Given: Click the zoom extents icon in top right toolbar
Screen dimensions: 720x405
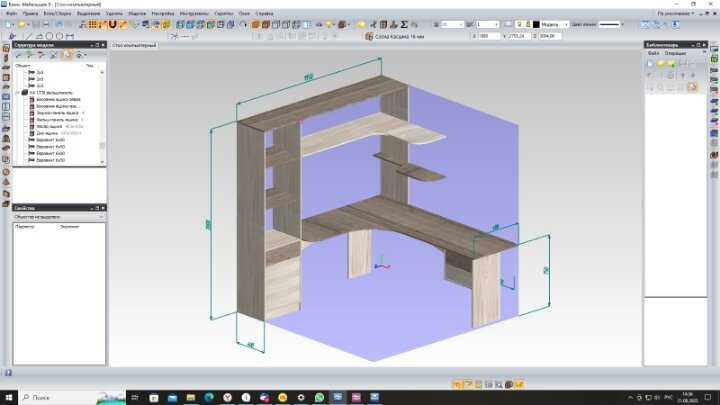Looking at the screenshot, I should (646, 25).
